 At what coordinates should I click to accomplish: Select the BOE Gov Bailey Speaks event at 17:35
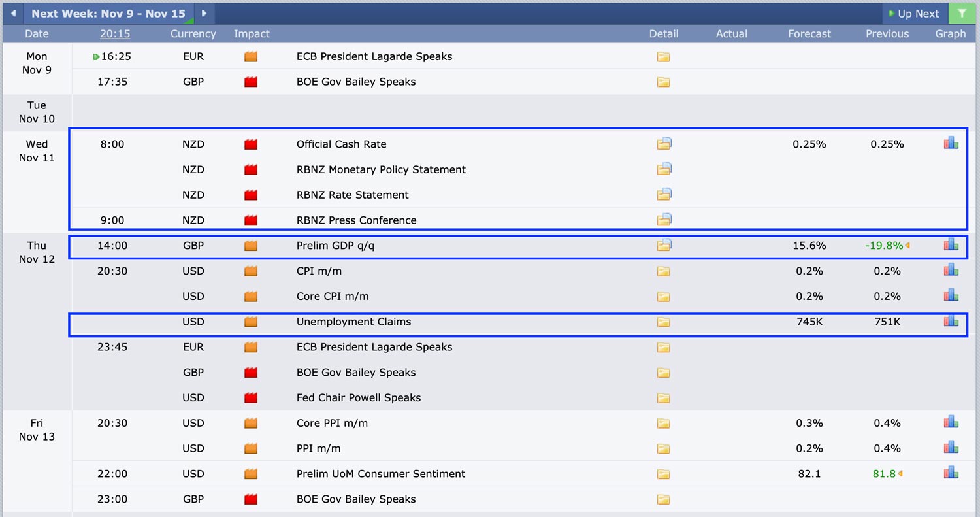click(x=356, y=82)
